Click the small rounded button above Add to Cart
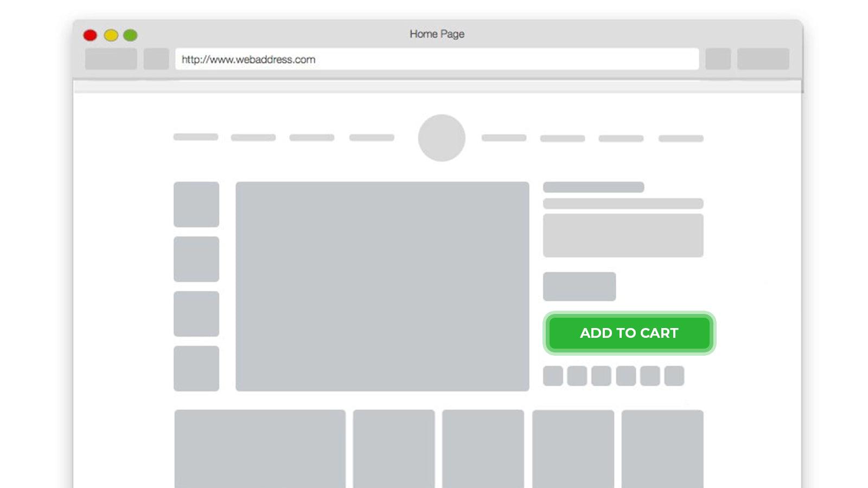The image size is (868, 488). 579,286
